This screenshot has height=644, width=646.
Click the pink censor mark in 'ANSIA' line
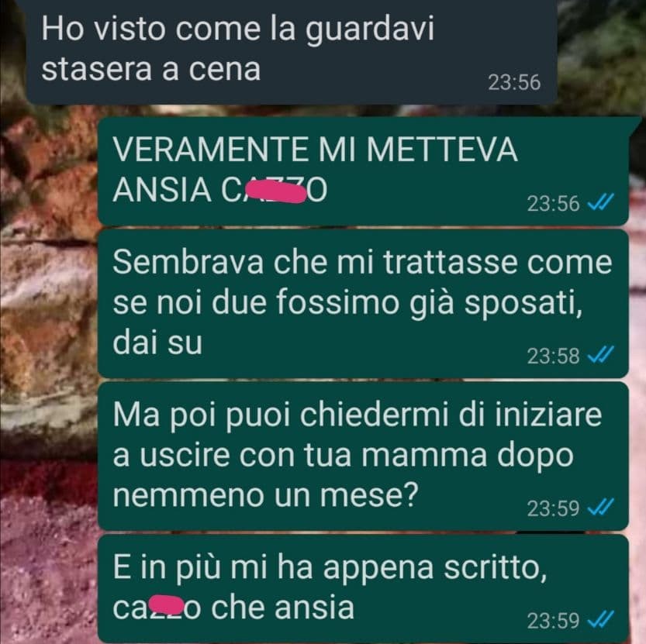[x=275, y=193]
